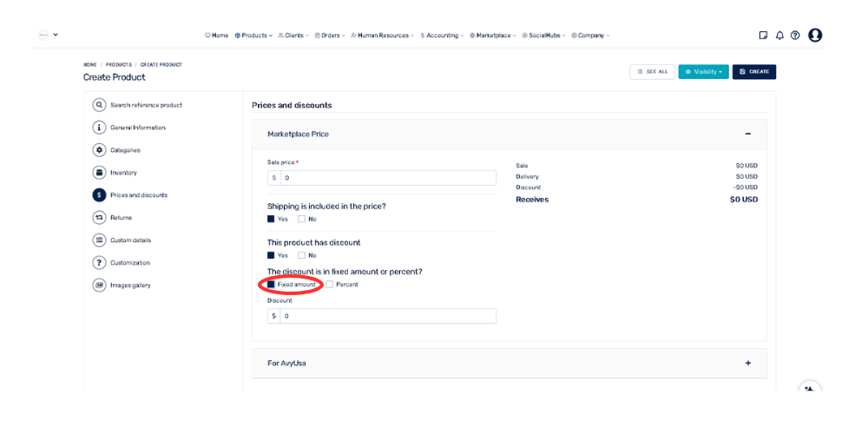Click into the Sale price input field
Image resolution: width=868 pixels, height=434 pixels.
tap(388, 178)
